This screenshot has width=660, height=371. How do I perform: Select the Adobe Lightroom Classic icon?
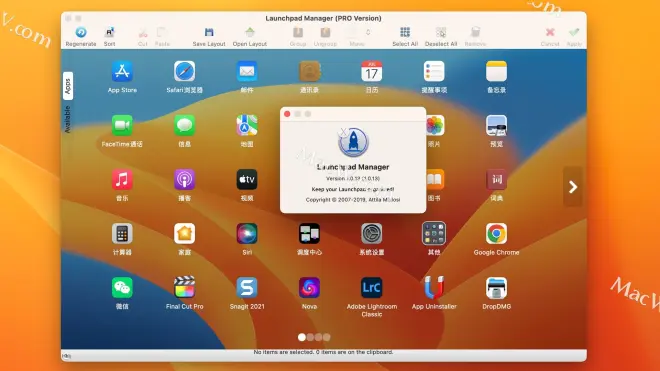(372, 288)
